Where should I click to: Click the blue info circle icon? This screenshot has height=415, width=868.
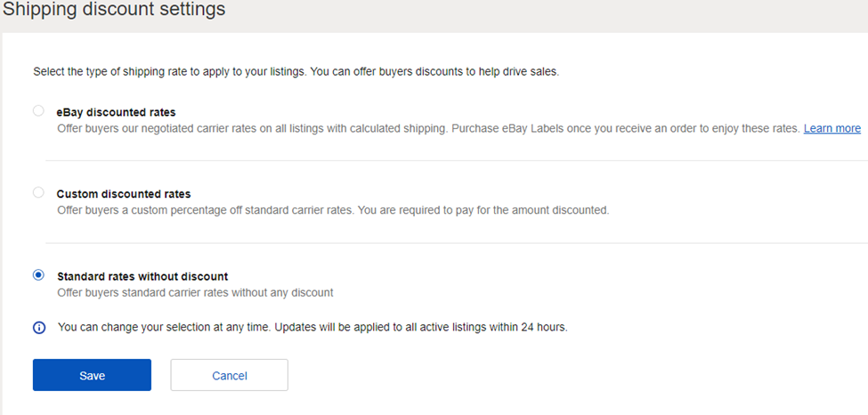coord(39,328)
